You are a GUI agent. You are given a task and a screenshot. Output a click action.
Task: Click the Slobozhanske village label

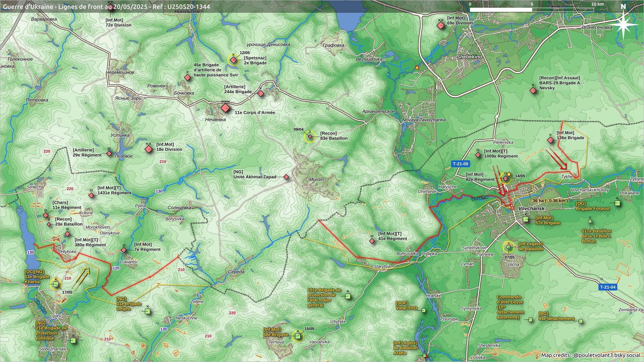coord(53,349)
